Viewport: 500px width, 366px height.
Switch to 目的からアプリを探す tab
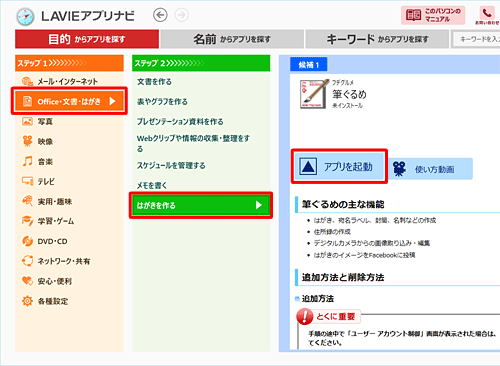[x=87, y=39]
